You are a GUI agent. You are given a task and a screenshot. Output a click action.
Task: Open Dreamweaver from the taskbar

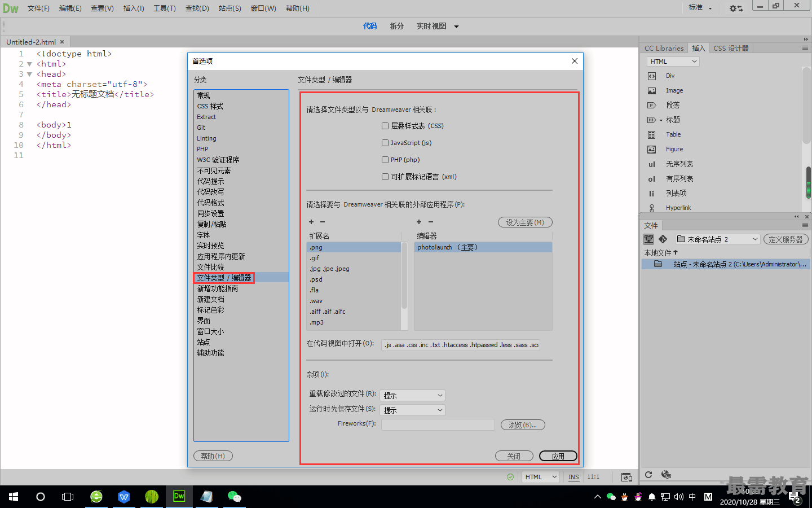179,497
